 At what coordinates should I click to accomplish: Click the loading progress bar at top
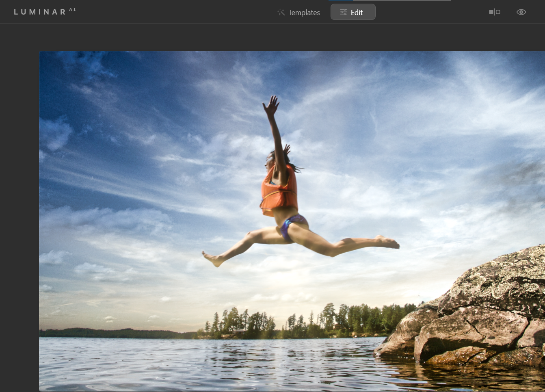pos(390,0)
